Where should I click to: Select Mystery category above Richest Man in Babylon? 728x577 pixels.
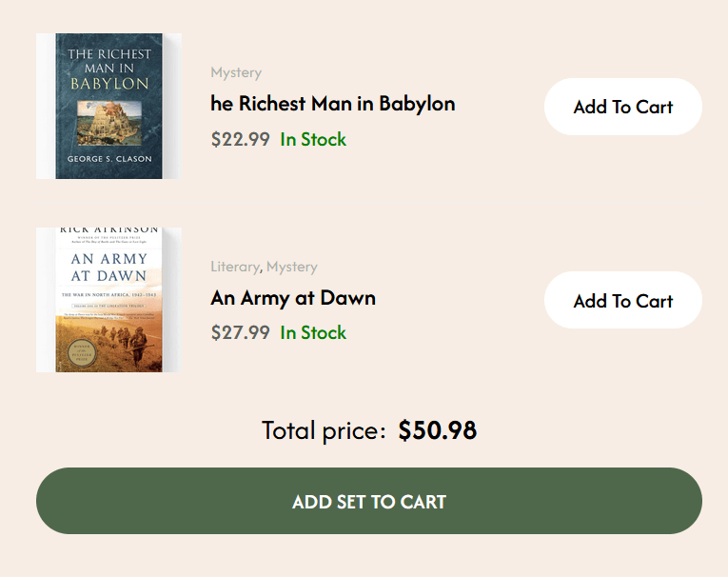(236, 73)
